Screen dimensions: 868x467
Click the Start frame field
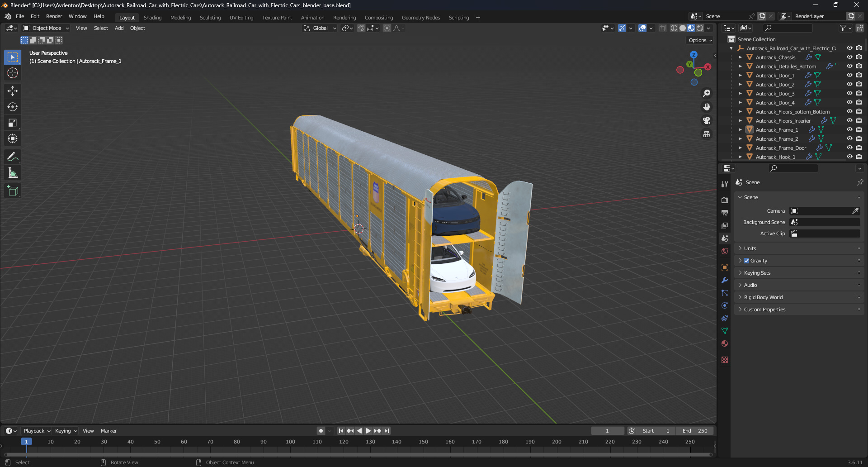(656, 431)
